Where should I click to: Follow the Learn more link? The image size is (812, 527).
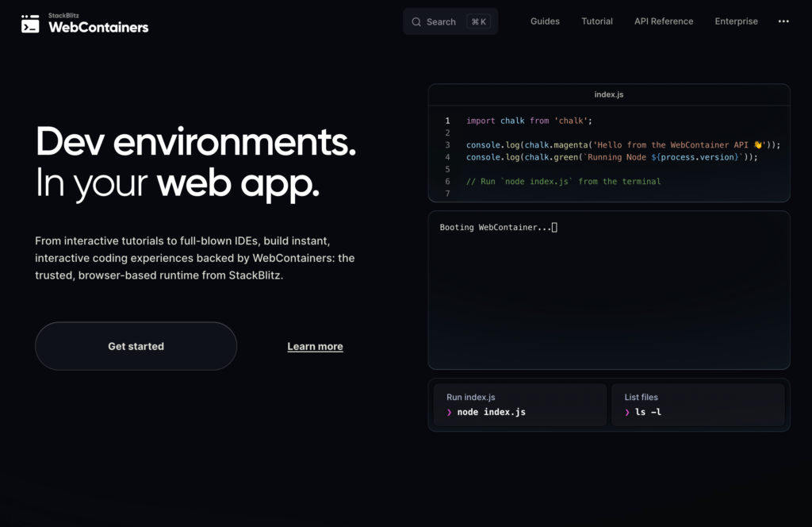315,346
